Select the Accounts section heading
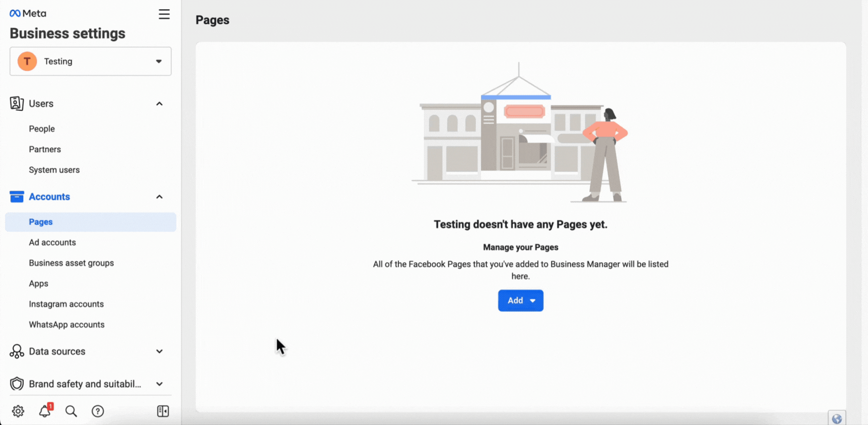Viewport: 868px width, 425px height. (50, 197)
